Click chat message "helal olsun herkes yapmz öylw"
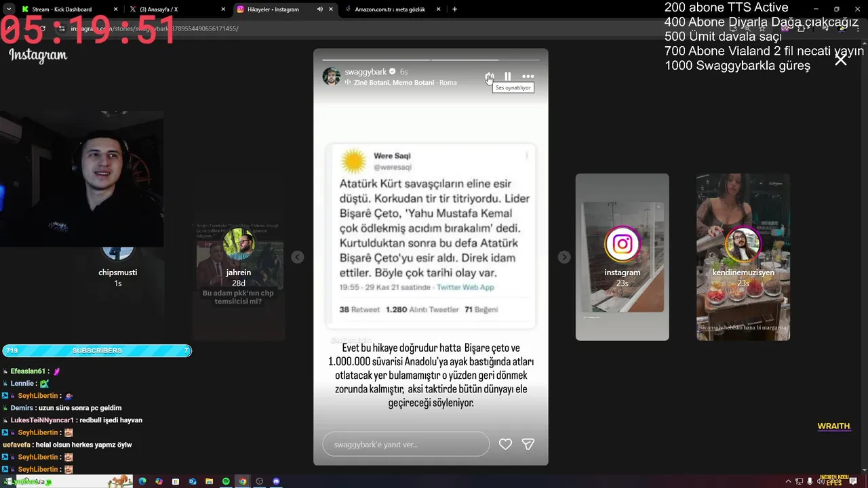Image resolution: width=868 pixels, height=488 pixels. coord(84,445)
